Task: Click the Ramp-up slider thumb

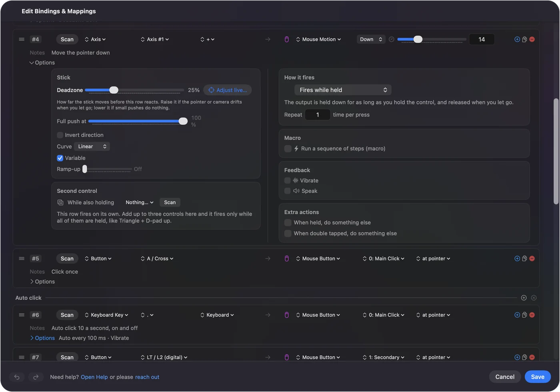Action: click(x=85, y=169)
